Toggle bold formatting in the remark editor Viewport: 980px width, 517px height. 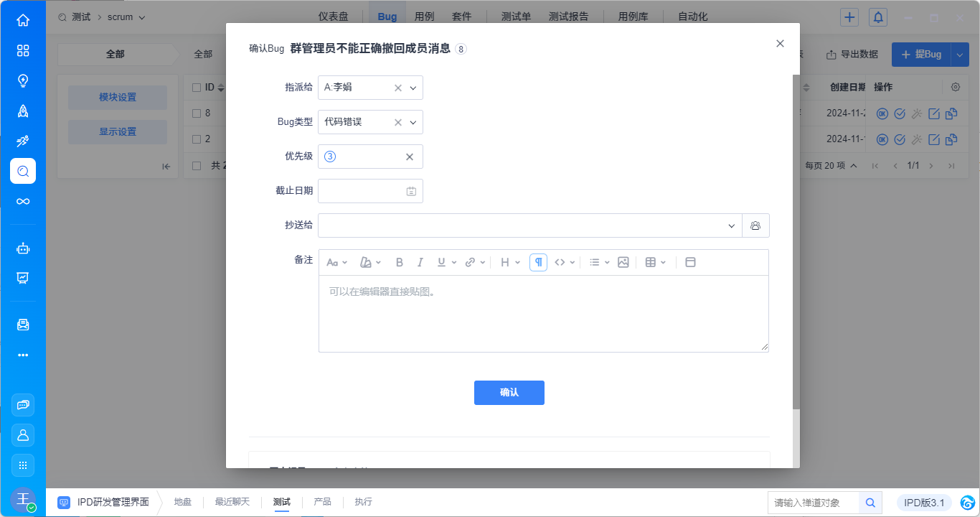[x=400, y=263]
